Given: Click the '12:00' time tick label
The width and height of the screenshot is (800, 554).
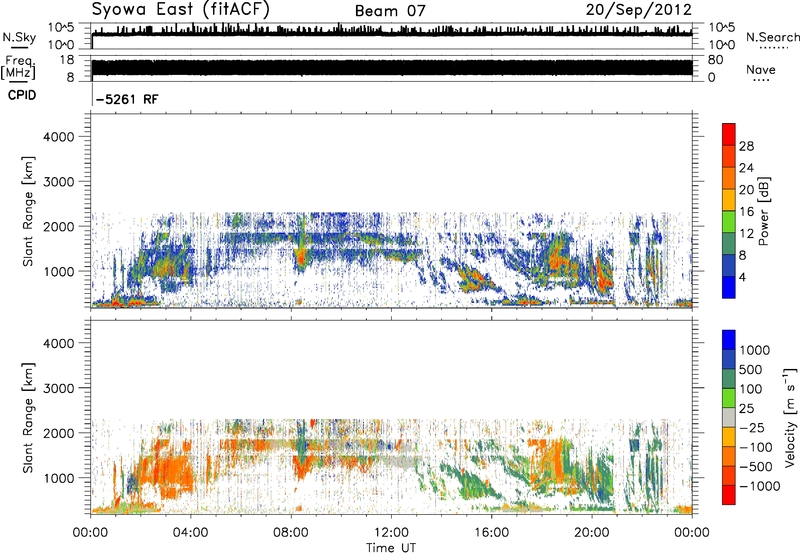Looking at the screenshot, I should 391,533.
